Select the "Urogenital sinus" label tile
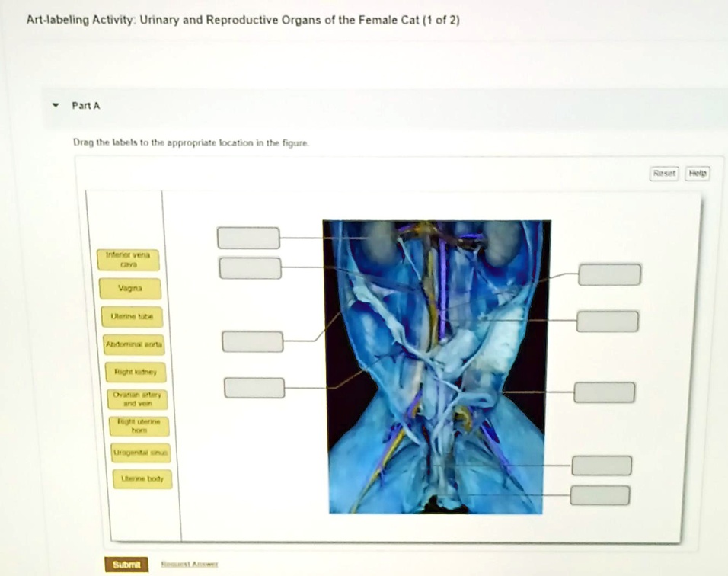The width and height of the screenshot is (728, 576). tap(140, 453)
